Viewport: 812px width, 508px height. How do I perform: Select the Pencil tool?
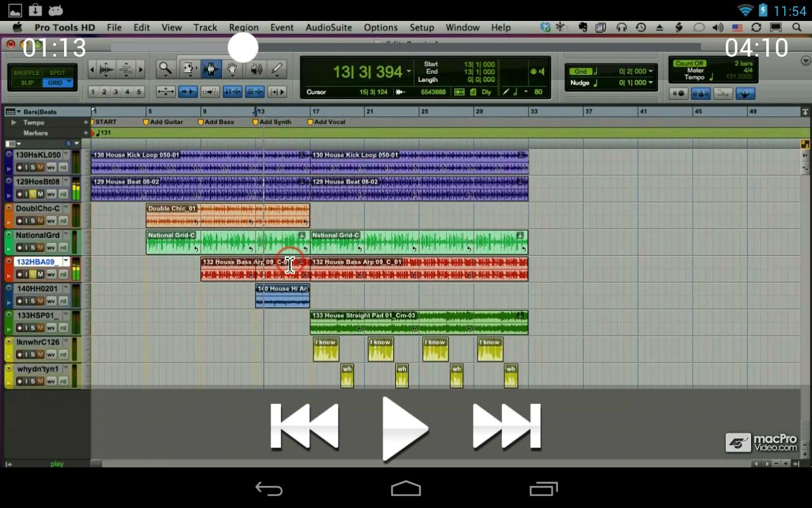click(277, 69)
